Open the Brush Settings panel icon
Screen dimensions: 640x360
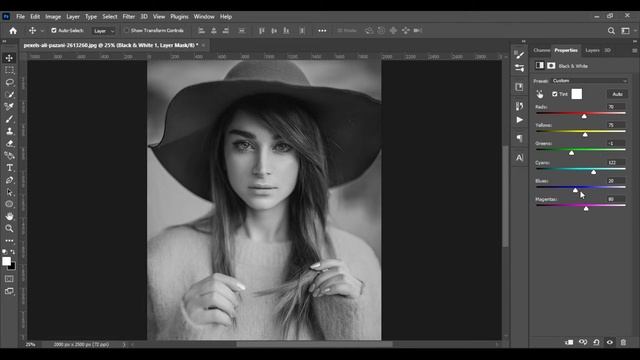519,54
